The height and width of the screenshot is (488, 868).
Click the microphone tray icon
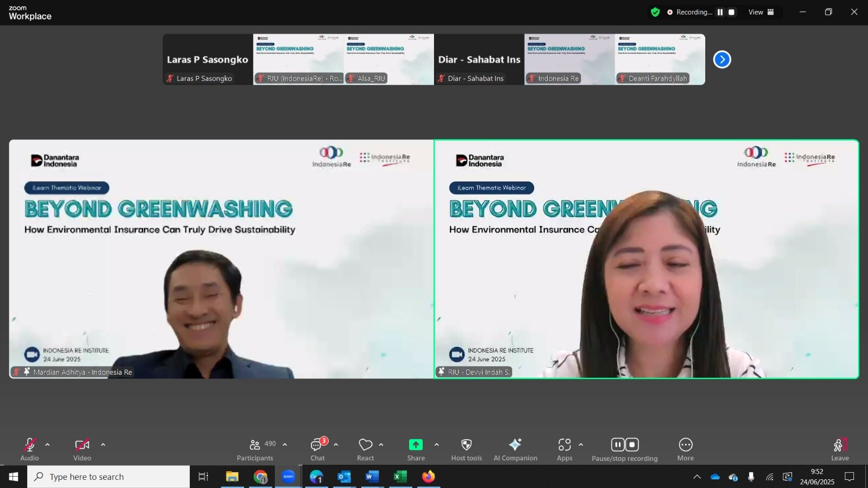click(x=751, y=477)
